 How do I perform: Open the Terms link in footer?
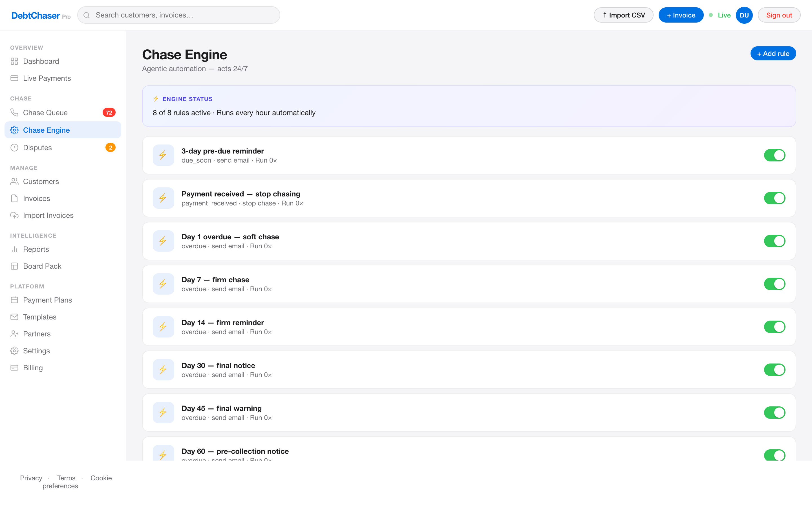point(66,478)
